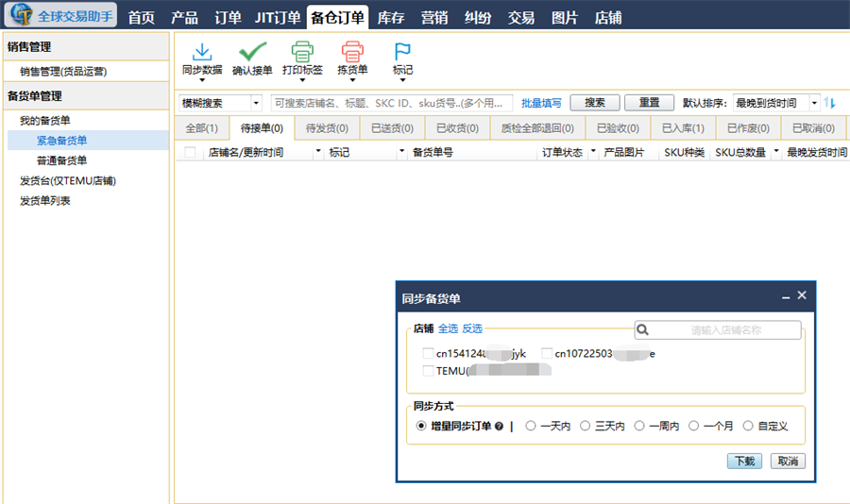Viewport: 850px width, 504px height.
Task: Click the 打印标签 green printer icon
Action: [x=302, y=52]
